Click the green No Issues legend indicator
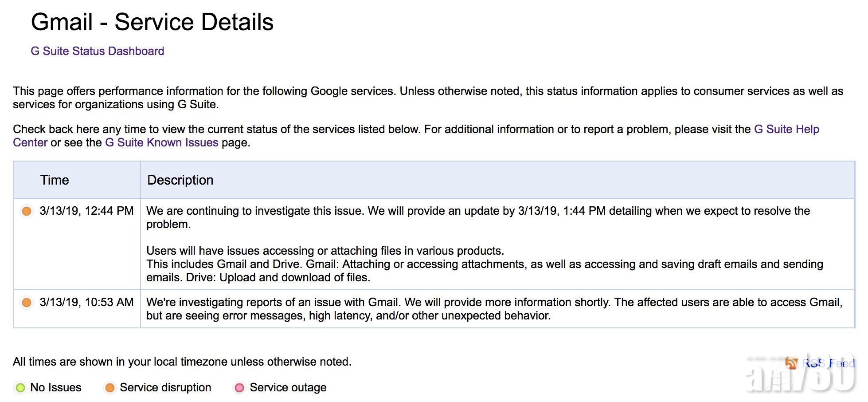Screen dimensions: 868x402 point(20,387)
